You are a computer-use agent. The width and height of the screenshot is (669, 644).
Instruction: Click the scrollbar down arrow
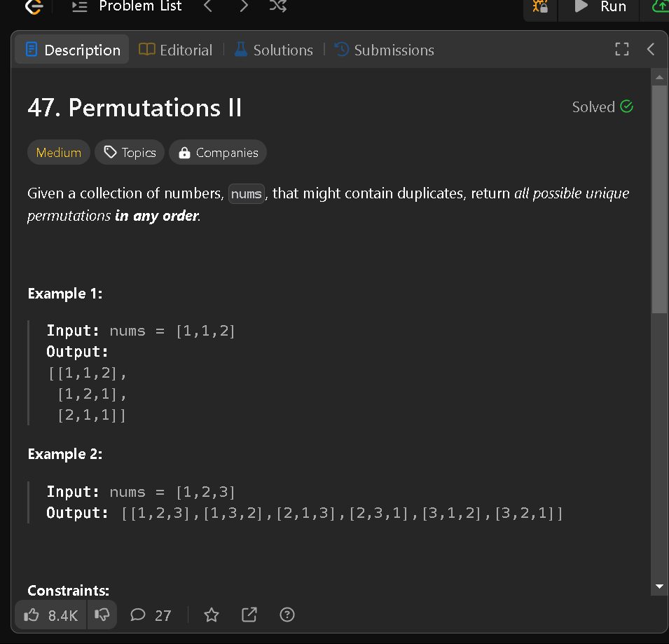tap(659, 586)
